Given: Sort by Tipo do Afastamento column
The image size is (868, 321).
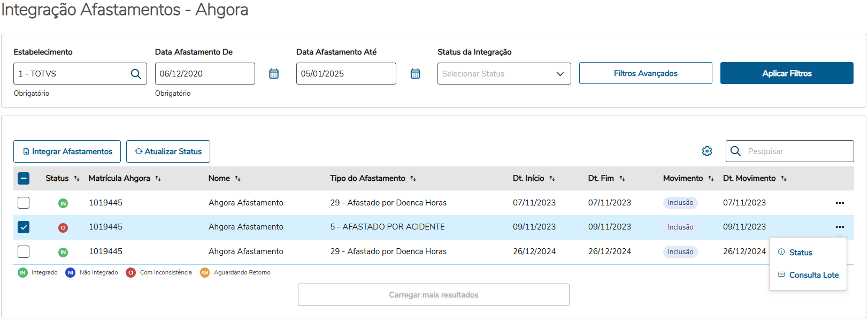Looking at the screenshot, I should coord(413,179).
